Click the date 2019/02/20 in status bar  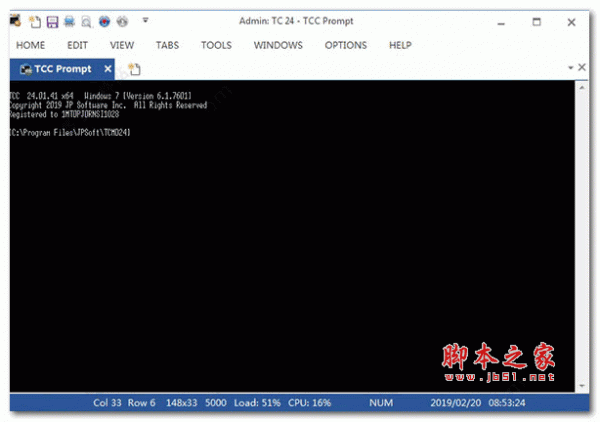point(455,403)
